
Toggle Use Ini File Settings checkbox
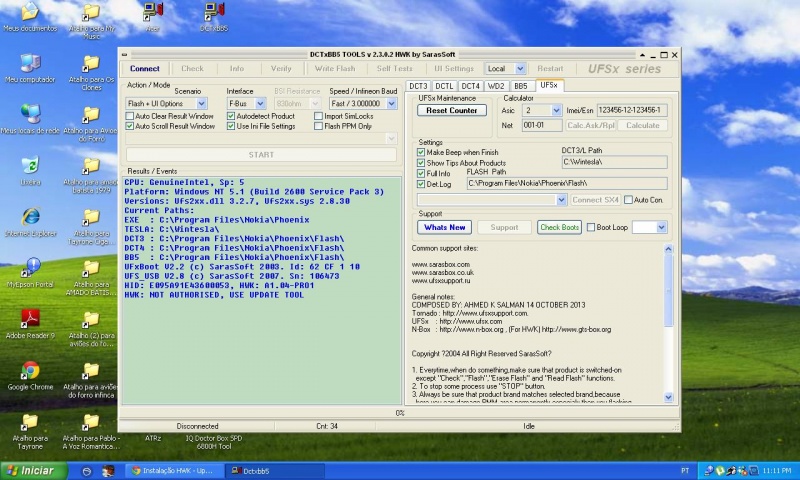pyautogui.click(x=231, y=126)
